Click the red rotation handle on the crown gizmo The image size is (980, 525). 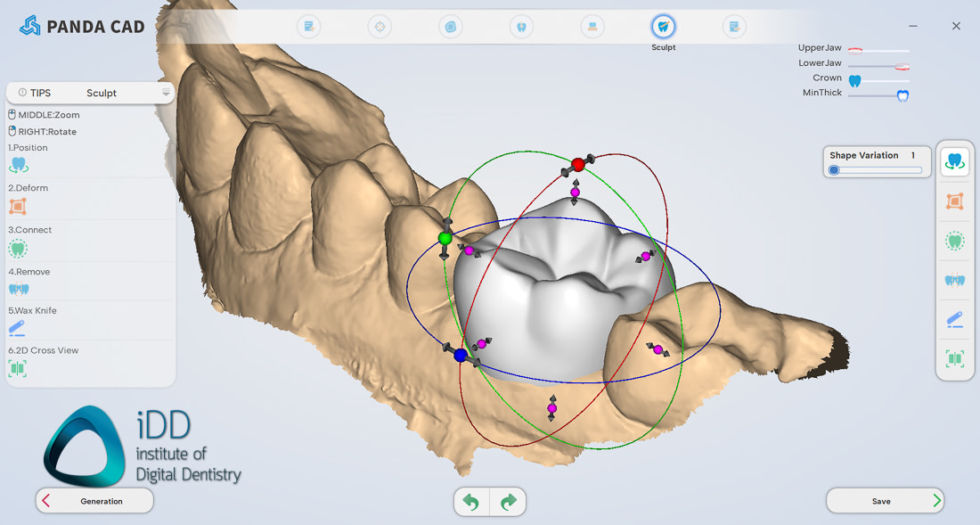click(578, 164)
